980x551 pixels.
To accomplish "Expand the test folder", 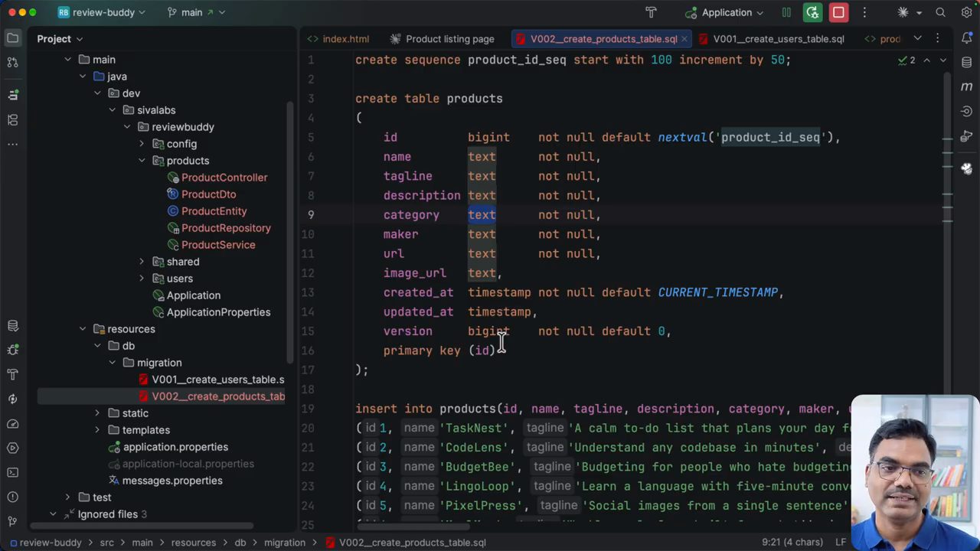I will click(67, 497).
